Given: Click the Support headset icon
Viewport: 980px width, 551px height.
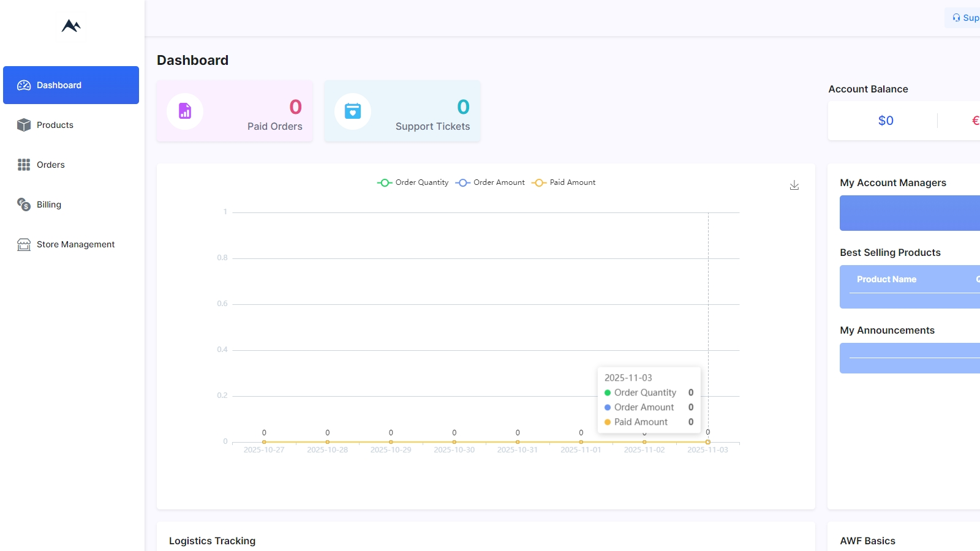Looking at the screenshot, I should pyautogui.click(x=957, y=18).
